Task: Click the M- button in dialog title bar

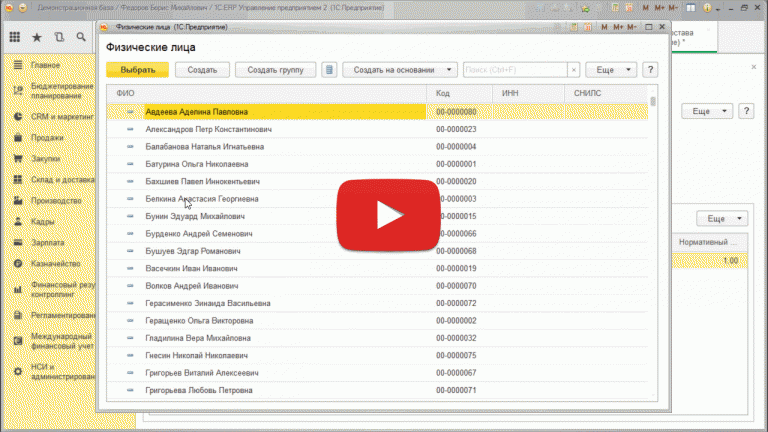Action: click(632, 27)
